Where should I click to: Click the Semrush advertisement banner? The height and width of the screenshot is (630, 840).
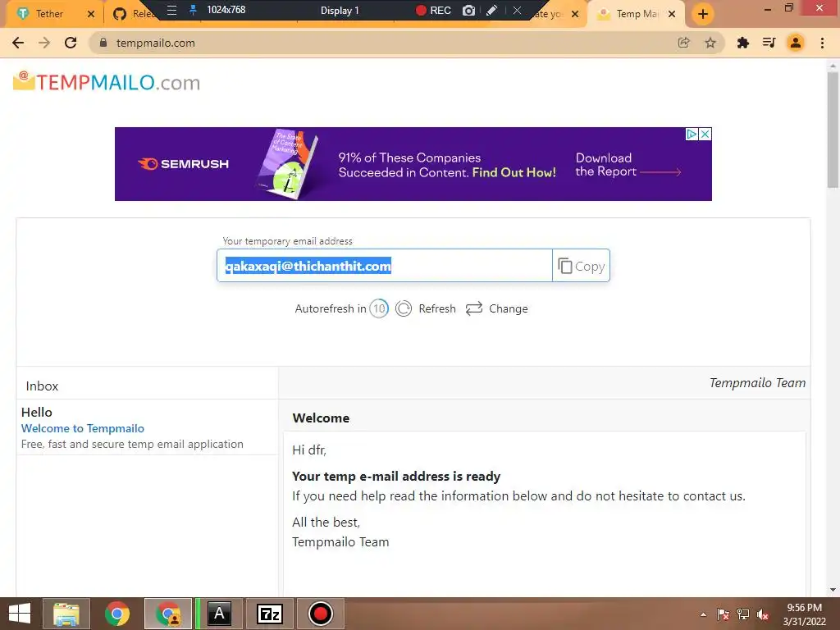pyautogui.click(x=413, y=164)
